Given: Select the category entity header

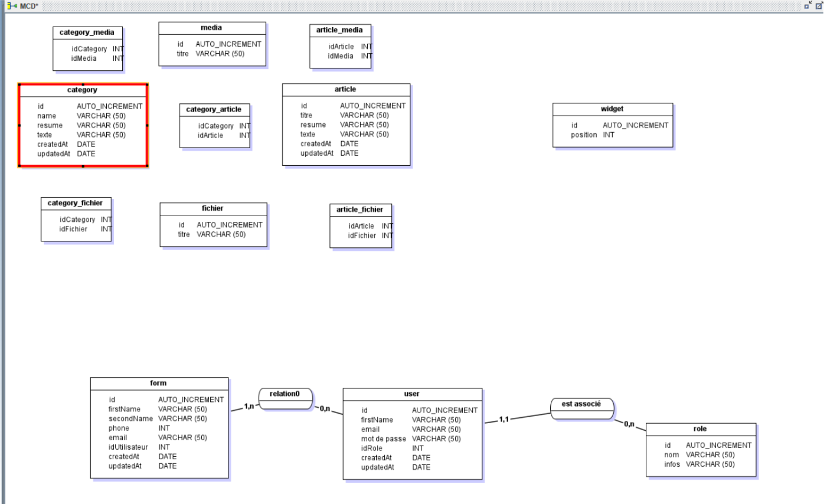Looking at the screenshot, I should point(82,90).
